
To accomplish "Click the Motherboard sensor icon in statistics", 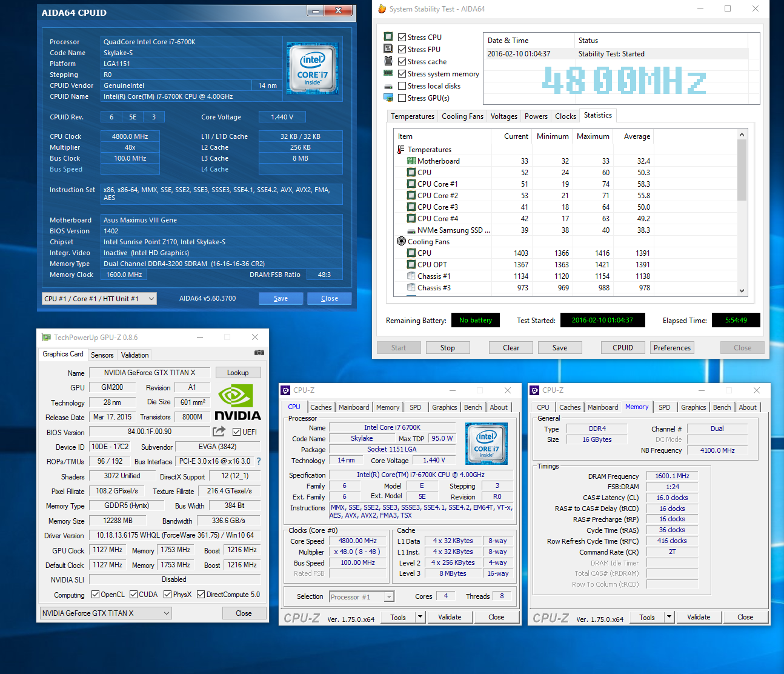I will 411,161.
